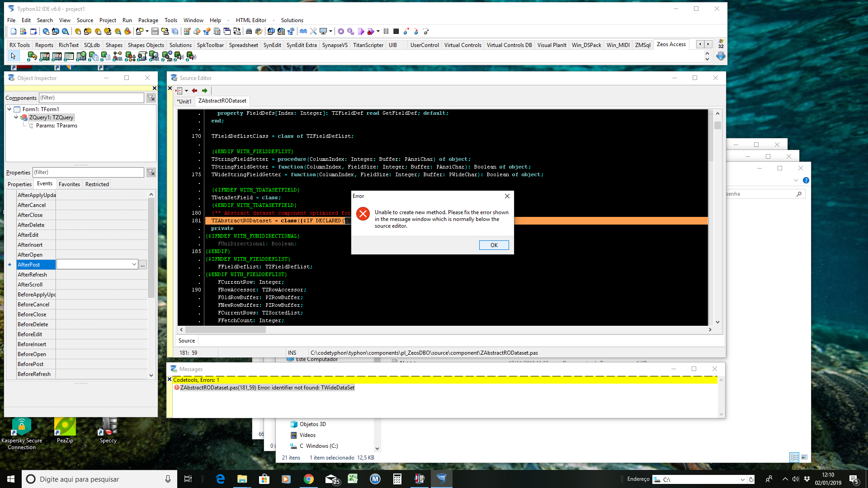Click the binoculars find icon in main toolbar

[249, 32]
